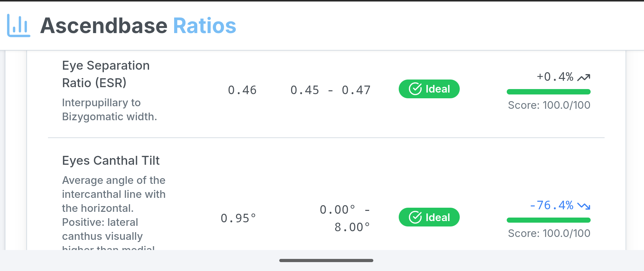Click the 0.00° - 8.00° ideal range

[345, 219]
